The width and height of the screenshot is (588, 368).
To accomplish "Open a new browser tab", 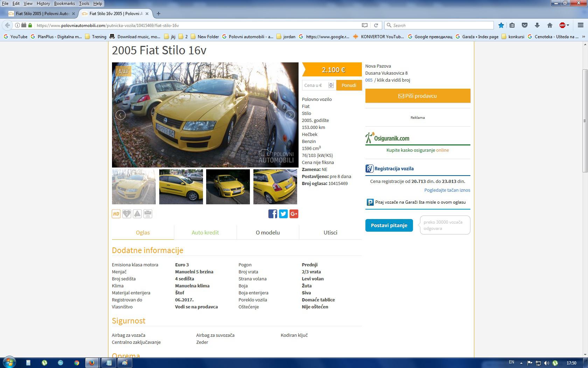I will pyautogui.click(x=159, y=14).
